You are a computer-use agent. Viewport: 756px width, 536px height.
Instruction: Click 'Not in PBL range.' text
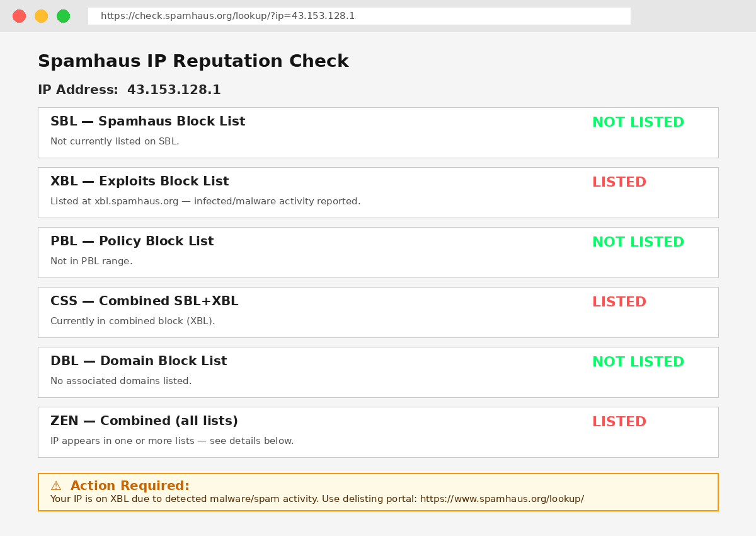click(91, 261)
